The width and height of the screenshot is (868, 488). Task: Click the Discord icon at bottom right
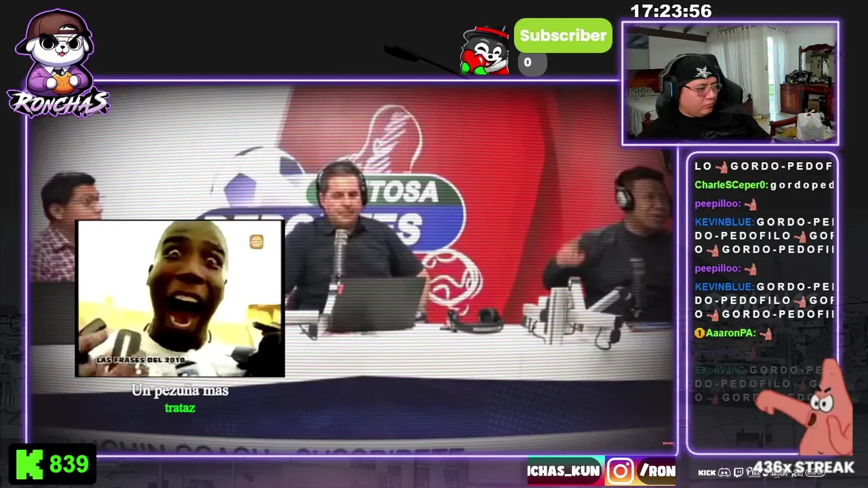(724, 472)
